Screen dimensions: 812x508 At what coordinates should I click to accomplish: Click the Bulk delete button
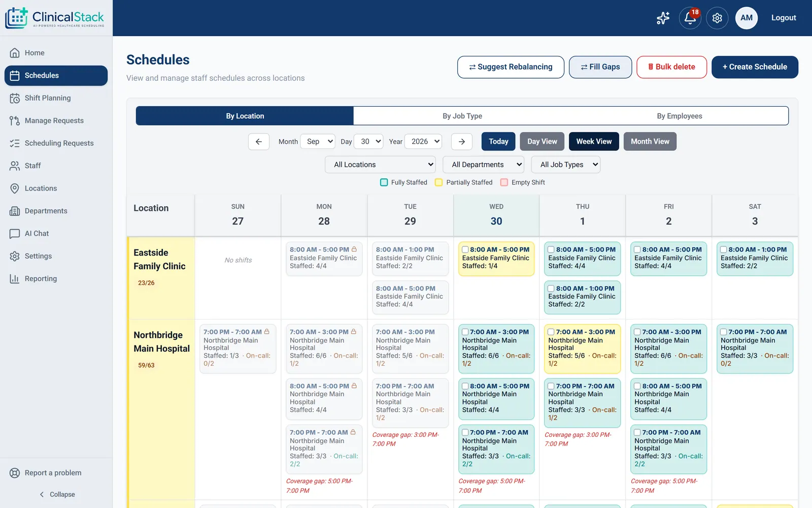click(672, 67)
